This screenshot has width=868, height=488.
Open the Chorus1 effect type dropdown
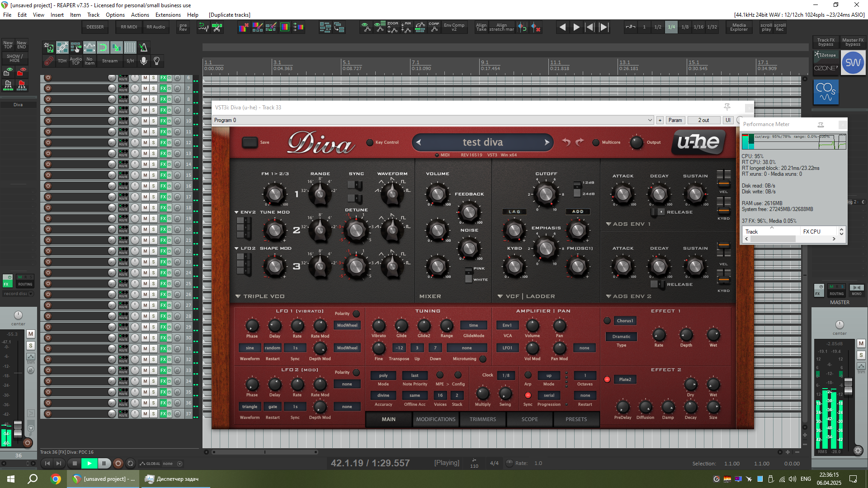[x=625, y=321]
